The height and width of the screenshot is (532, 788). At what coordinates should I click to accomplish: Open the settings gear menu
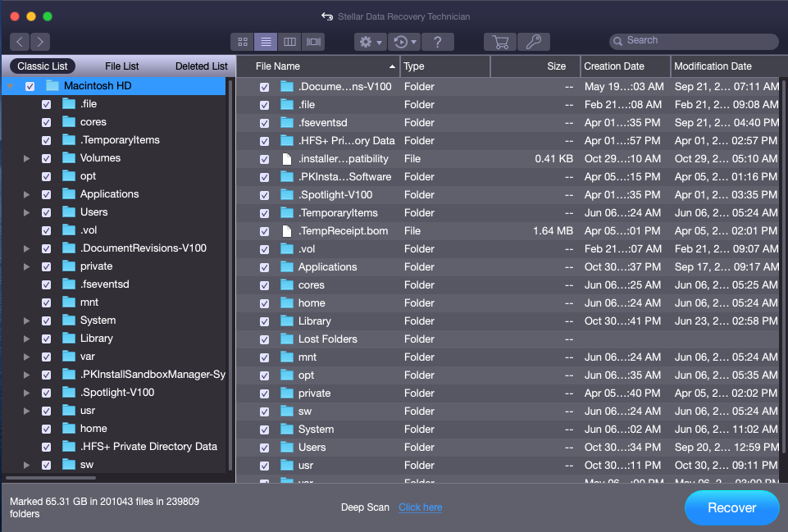371,42
